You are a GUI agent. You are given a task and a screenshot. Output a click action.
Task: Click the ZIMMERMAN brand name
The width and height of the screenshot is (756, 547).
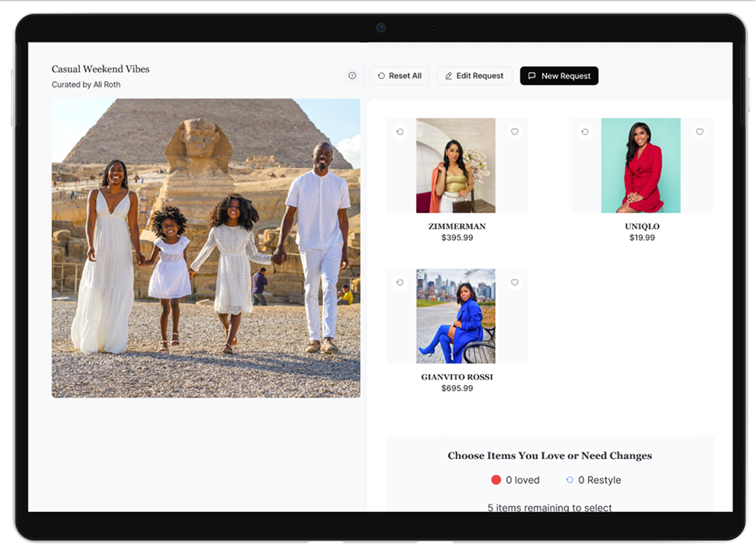pos(457,226)
